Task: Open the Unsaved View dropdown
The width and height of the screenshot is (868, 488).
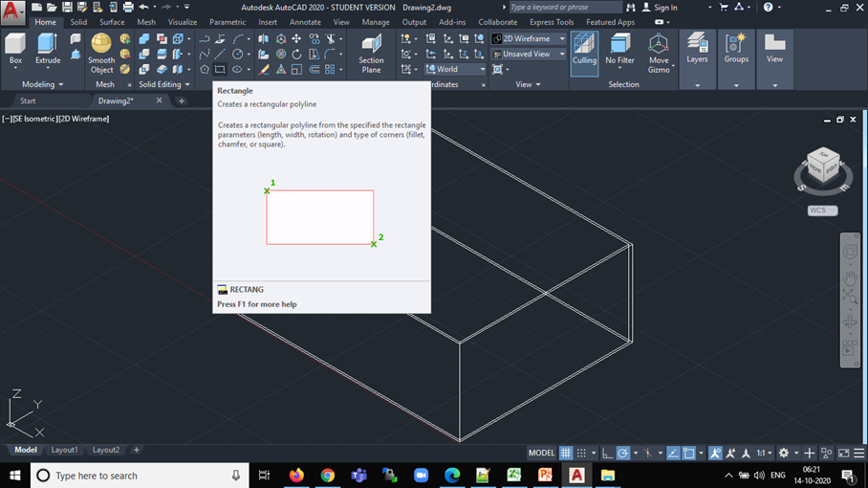Action: [529, 54]
